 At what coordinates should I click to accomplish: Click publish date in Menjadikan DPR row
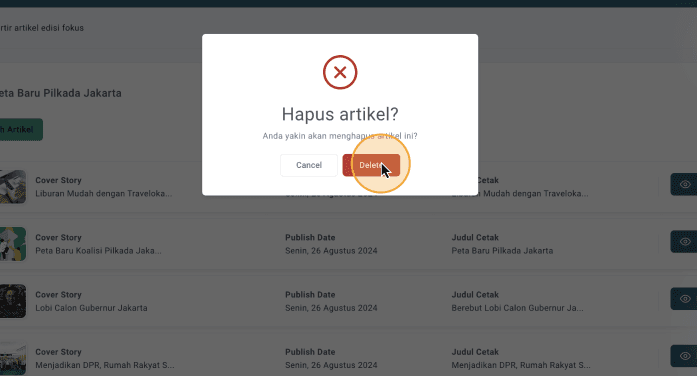click(331, 365)
